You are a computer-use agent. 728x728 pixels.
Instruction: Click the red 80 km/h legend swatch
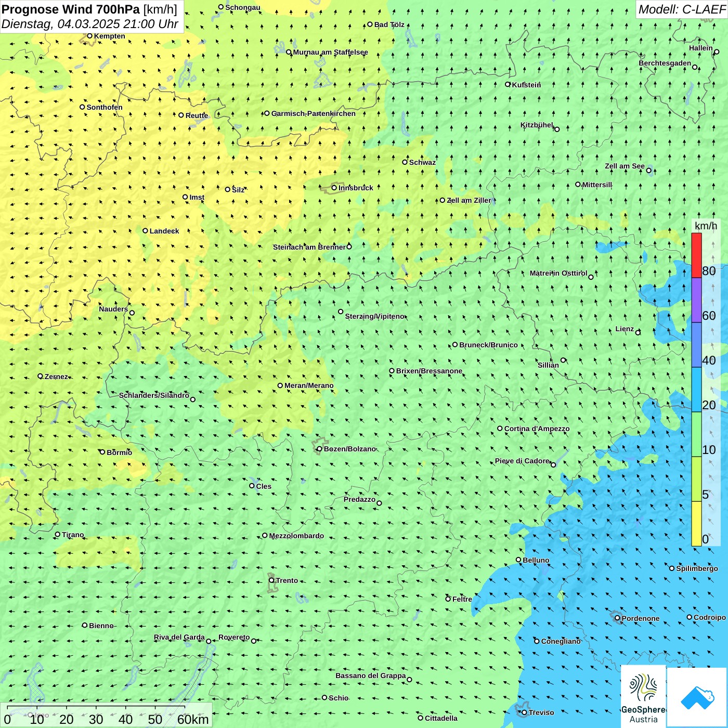click(696, 255)
